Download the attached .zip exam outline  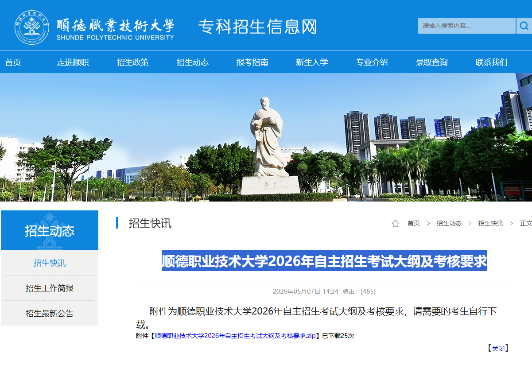point(235,336)
